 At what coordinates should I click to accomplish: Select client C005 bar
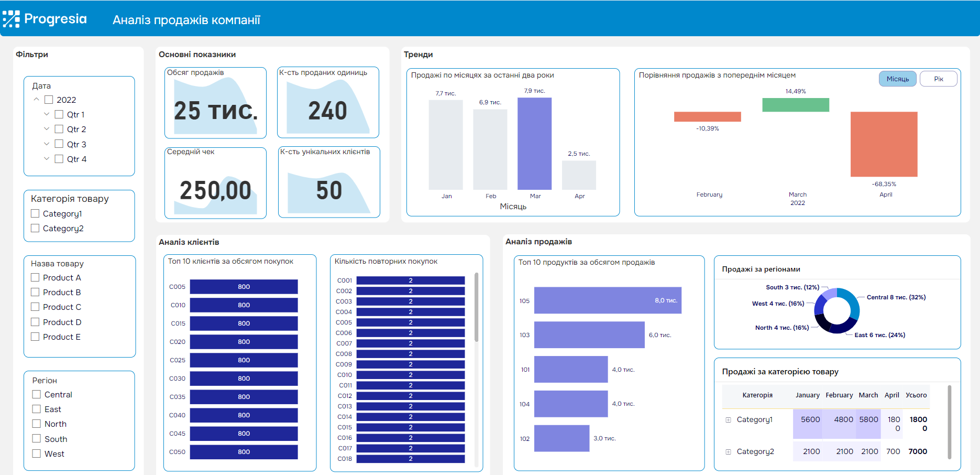pyautogui.click(x=244, y=287)
